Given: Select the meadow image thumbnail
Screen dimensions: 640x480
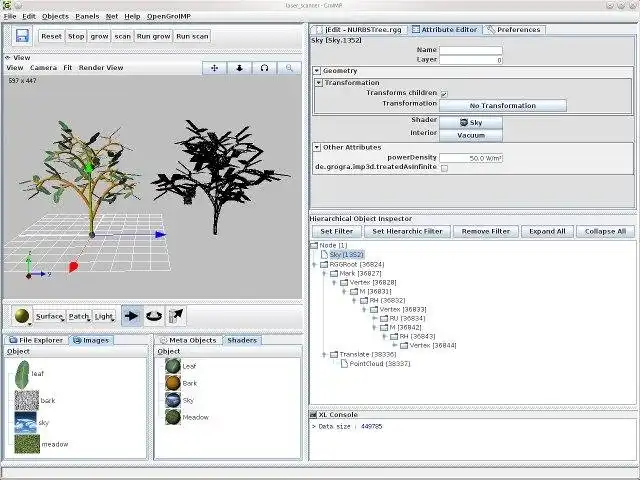Looking at the screenshot, I should [x=27, y=444].
